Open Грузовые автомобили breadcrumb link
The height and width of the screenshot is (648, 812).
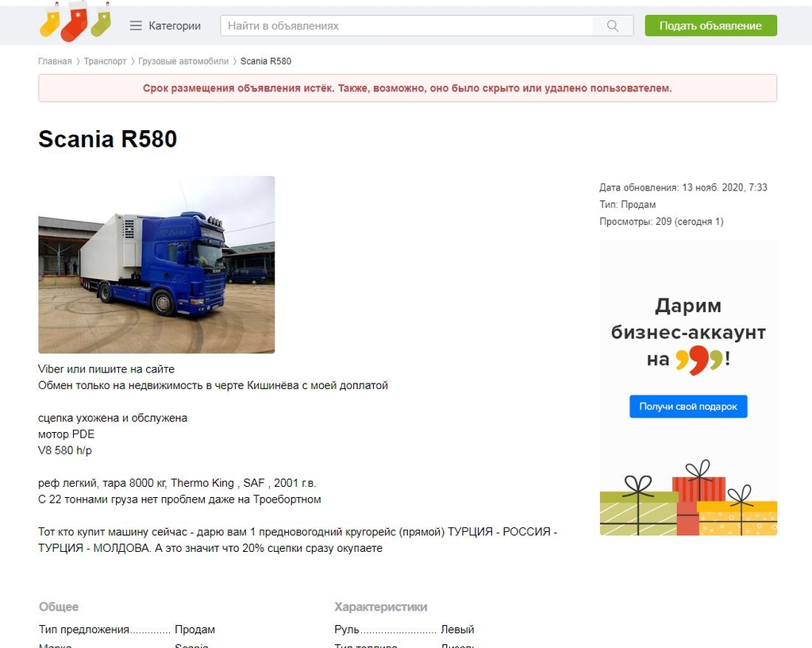(x=183, y=61)
